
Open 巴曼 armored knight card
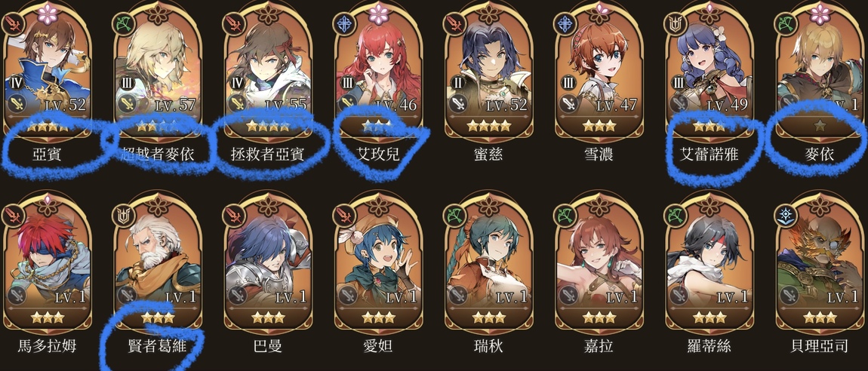click(268, 261)
